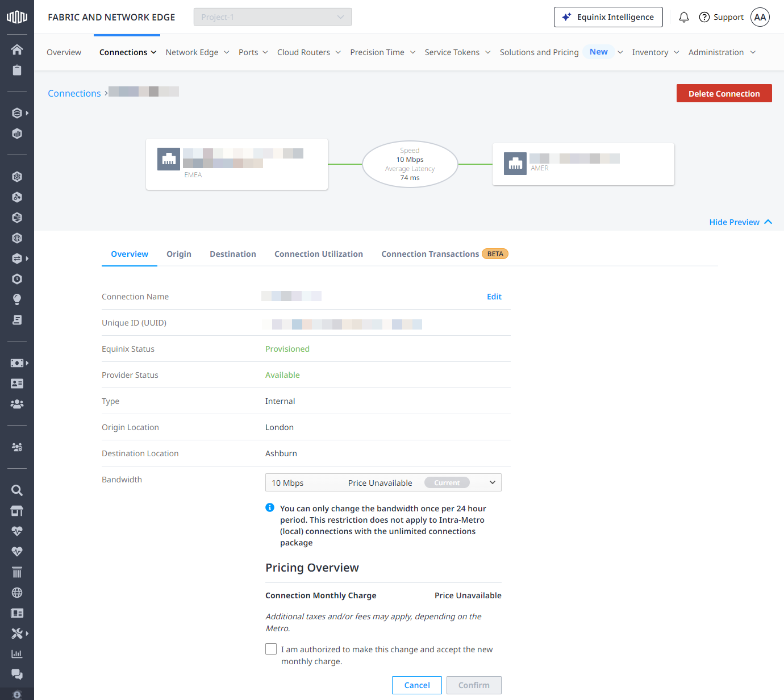Image resolution: width=784 pixels, height=700 pixels.
Task: Select the share-nodes hexagon icon
Action: coord(17,197)
